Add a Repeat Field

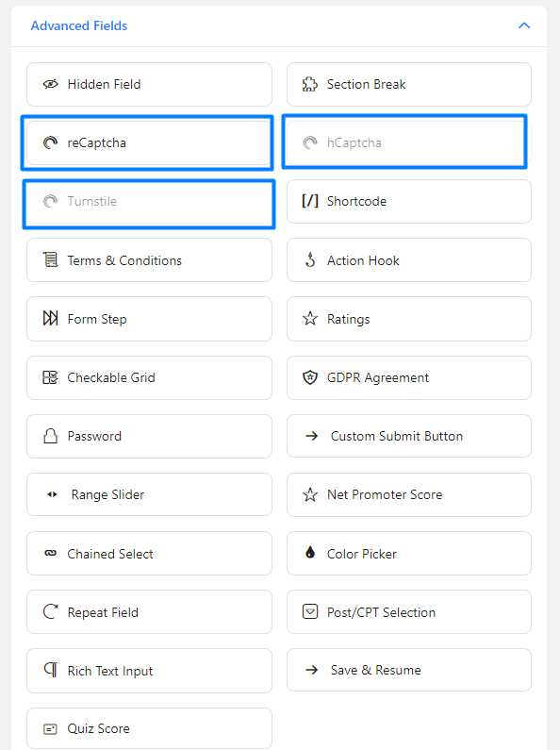tap(149, 611)
